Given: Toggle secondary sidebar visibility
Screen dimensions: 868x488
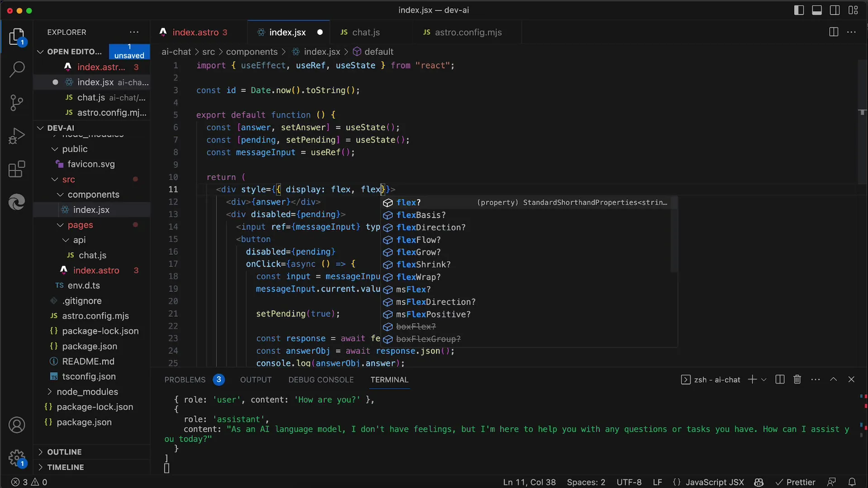Looking at the screenshot, I should click(835, 10).
